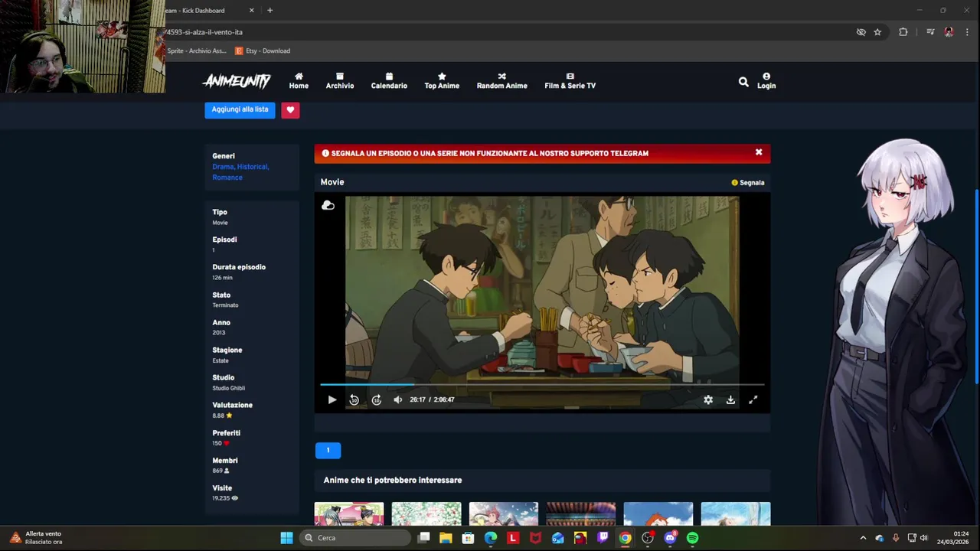Switch to Chrome on the taskbar
The width and height of the screenshot is (980, 551).
tap(626, 538)
